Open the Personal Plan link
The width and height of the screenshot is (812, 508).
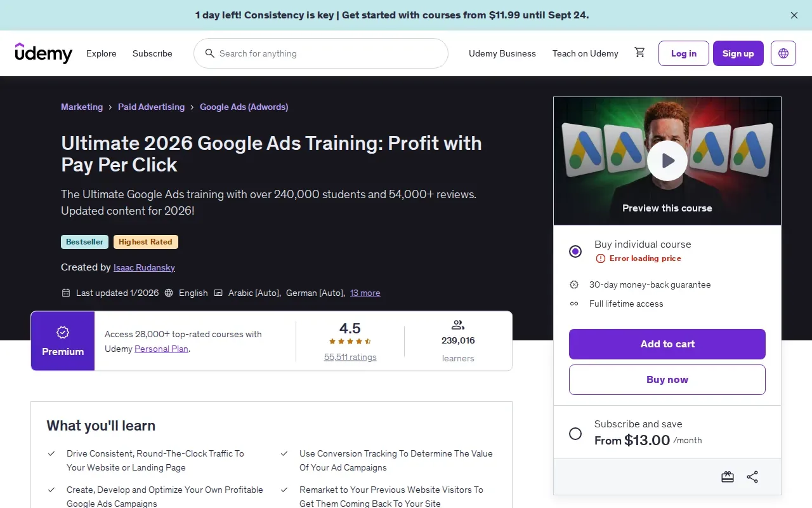pos(161,349)
